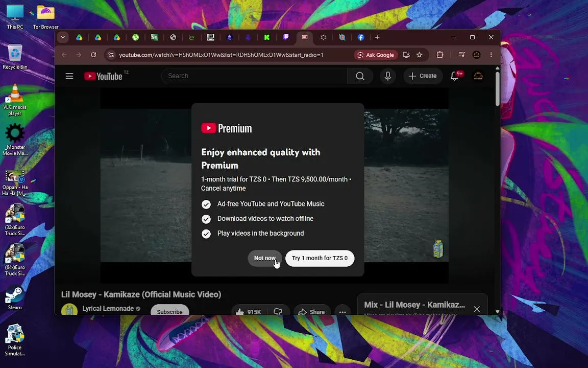View site information icon in address bar
The image size is (588, 368).
click(x=111, y=55)
